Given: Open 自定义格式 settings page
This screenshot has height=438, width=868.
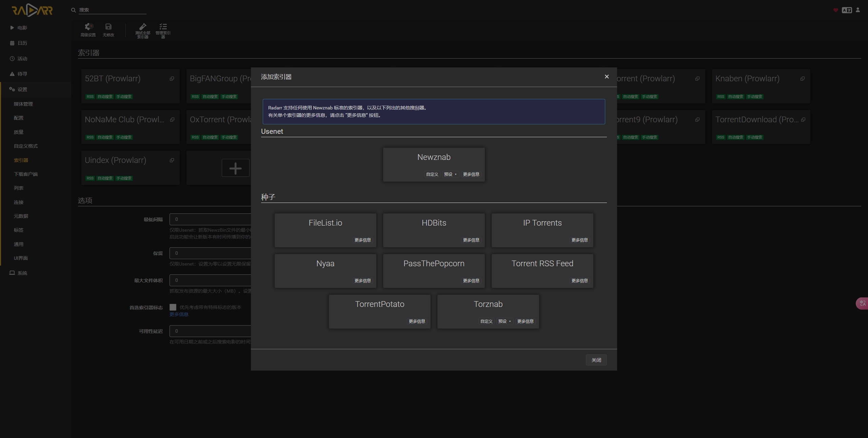Looking at the screenshot, I should coord(26,146).
